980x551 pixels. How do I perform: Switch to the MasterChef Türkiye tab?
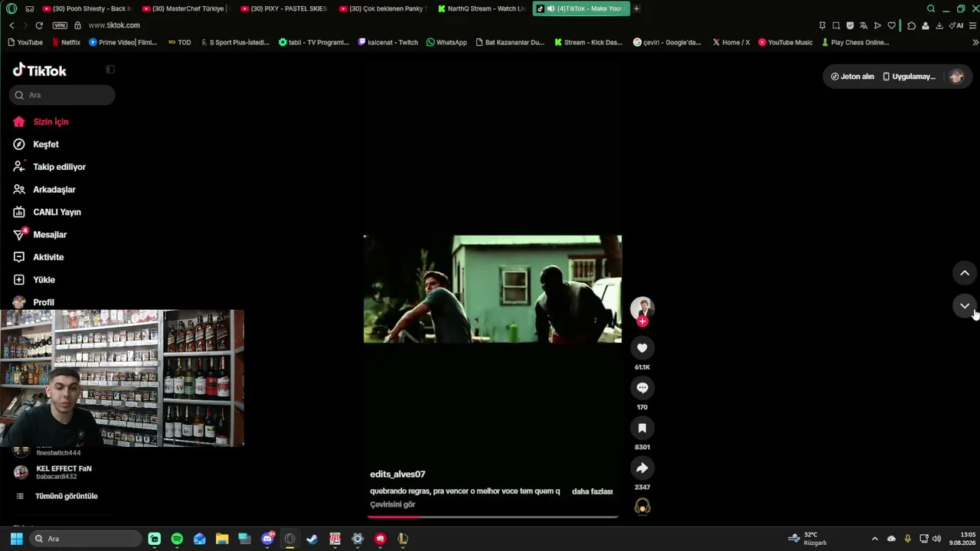pos(187,8)
